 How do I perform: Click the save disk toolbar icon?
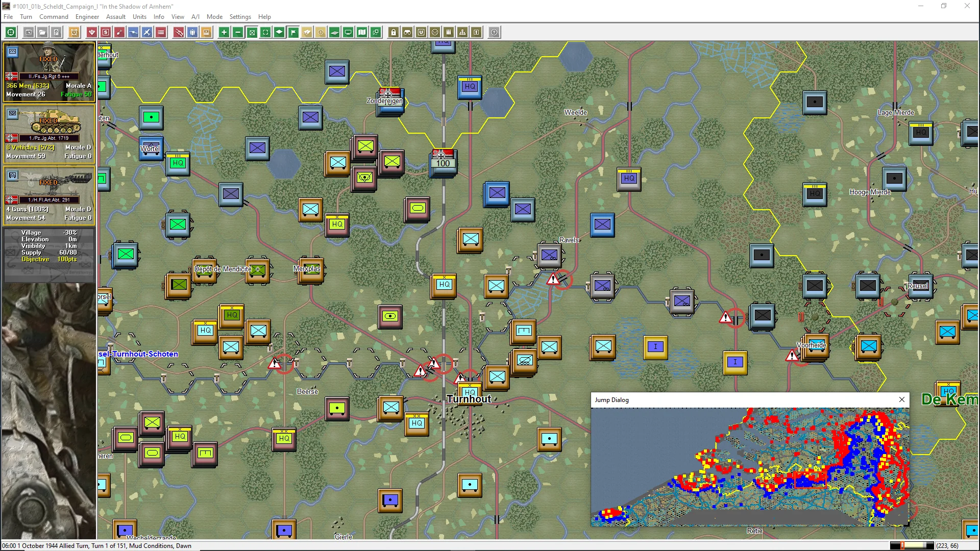tap(56, 32)
